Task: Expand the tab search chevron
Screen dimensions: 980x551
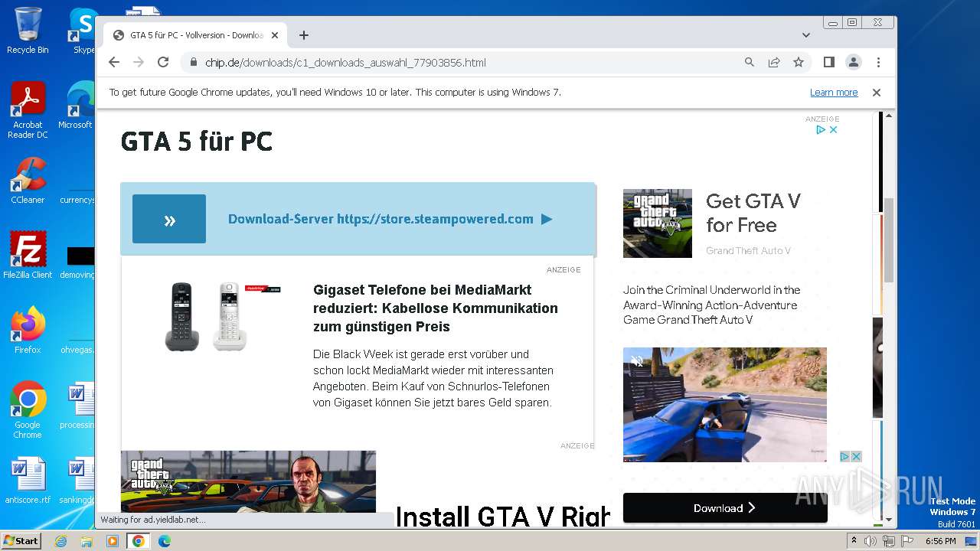Action: point(805,35)
